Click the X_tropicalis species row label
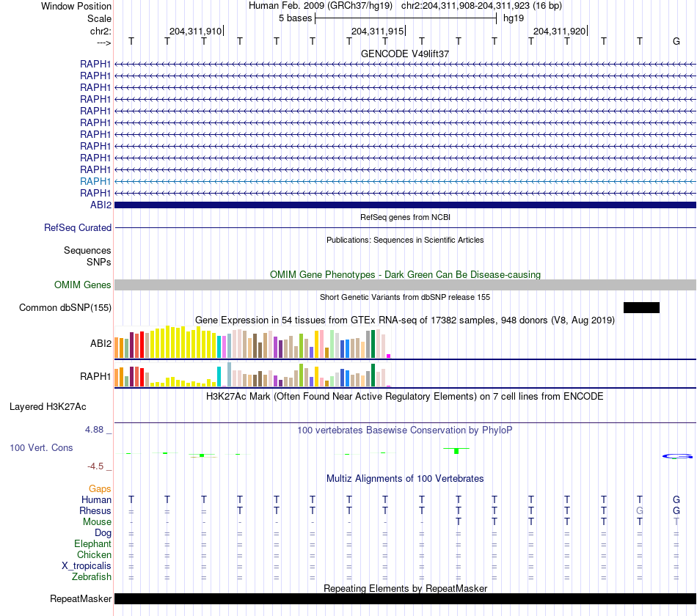The image size is (697, 616). click(x=87, y=566)
